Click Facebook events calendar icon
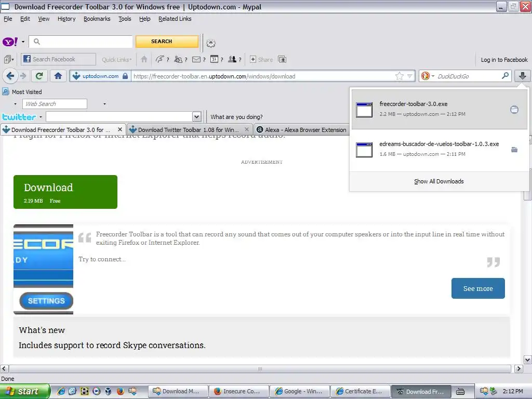Image resolution: width=532 pixels, height=399 pixels. click(214, 59)
